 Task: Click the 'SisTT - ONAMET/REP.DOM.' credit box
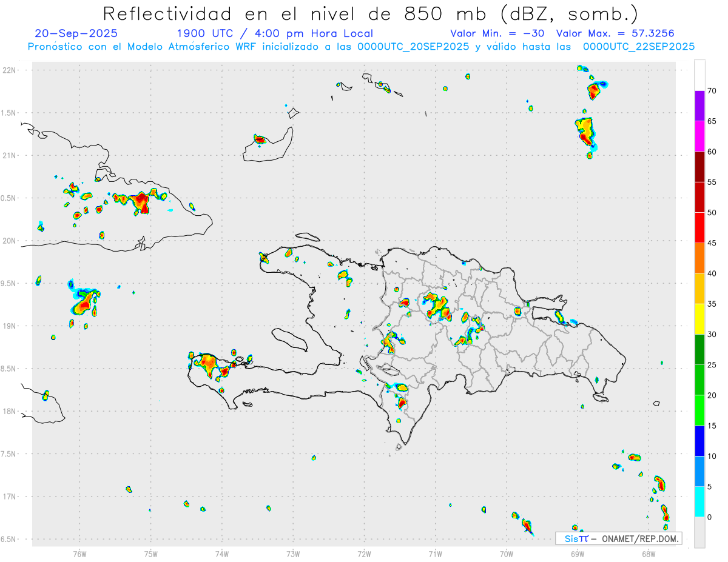[x=618, y=538]
